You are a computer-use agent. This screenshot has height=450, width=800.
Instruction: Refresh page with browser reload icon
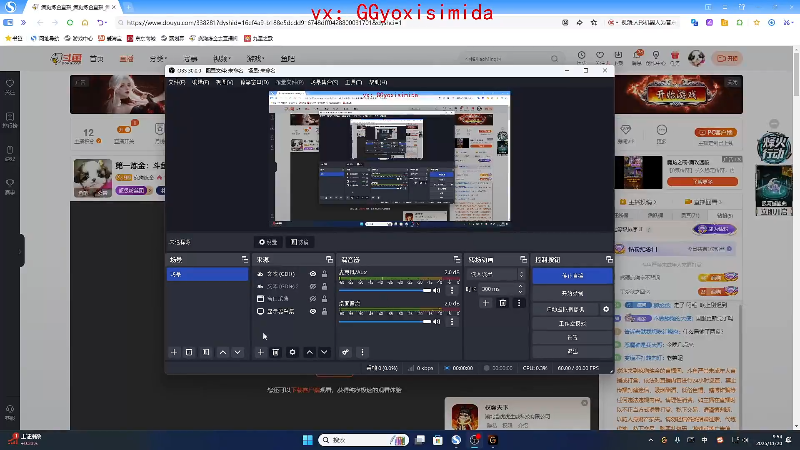(x=70, y=22)
